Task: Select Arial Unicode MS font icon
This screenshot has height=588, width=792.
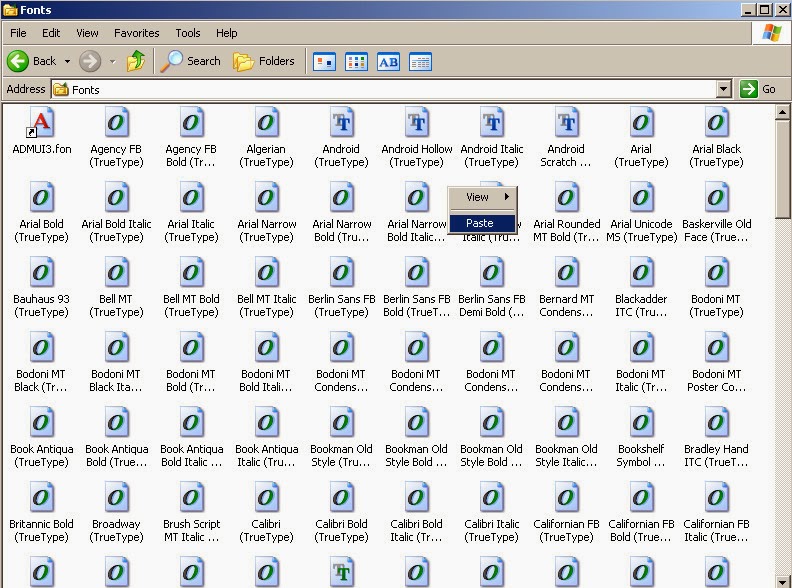Action: click(641, 212)
